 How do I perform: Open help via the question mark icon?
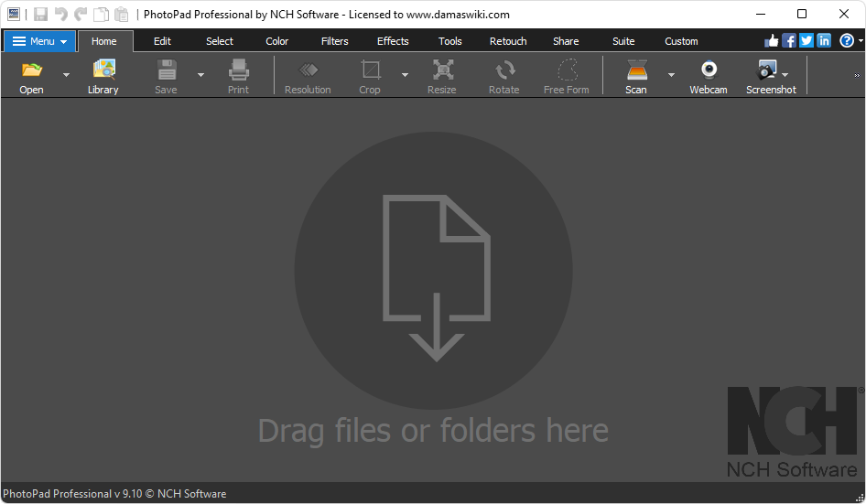pyautogui.click(x=847, y=41)
